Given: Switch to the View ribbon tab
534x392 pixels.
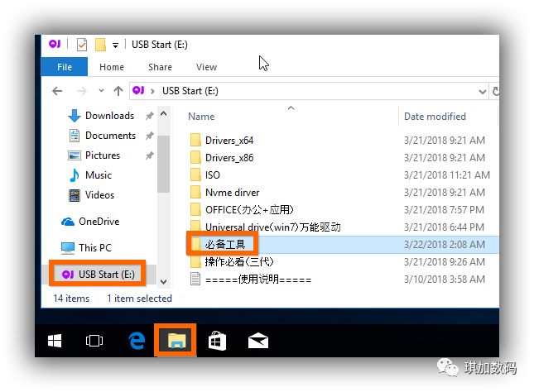Looking at the screenshot, I should click(206, 67).
